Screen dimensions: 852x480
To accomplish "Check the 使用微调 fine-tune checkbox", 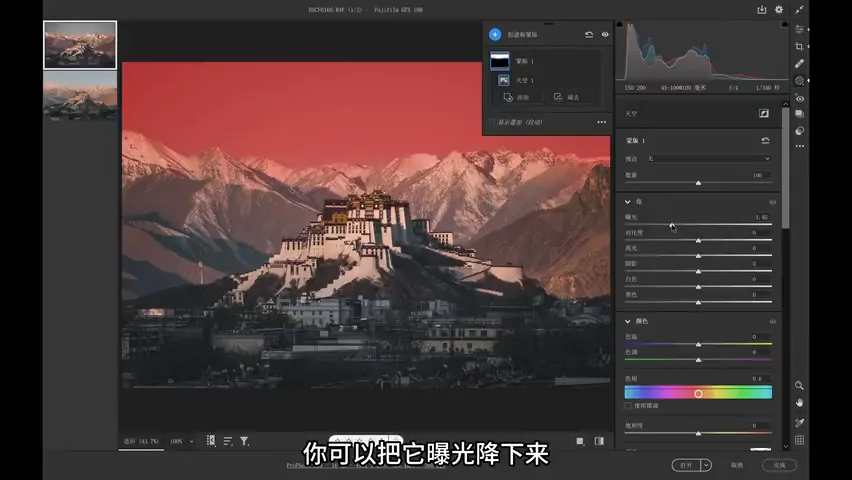I will point(628,406).
